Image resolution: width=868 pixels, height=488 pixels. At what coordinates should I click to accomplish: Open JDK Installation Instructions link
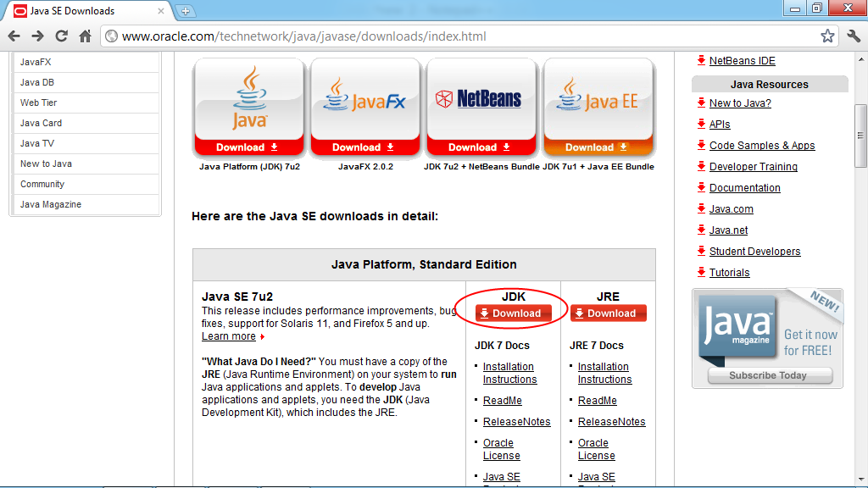coord(509,373)
